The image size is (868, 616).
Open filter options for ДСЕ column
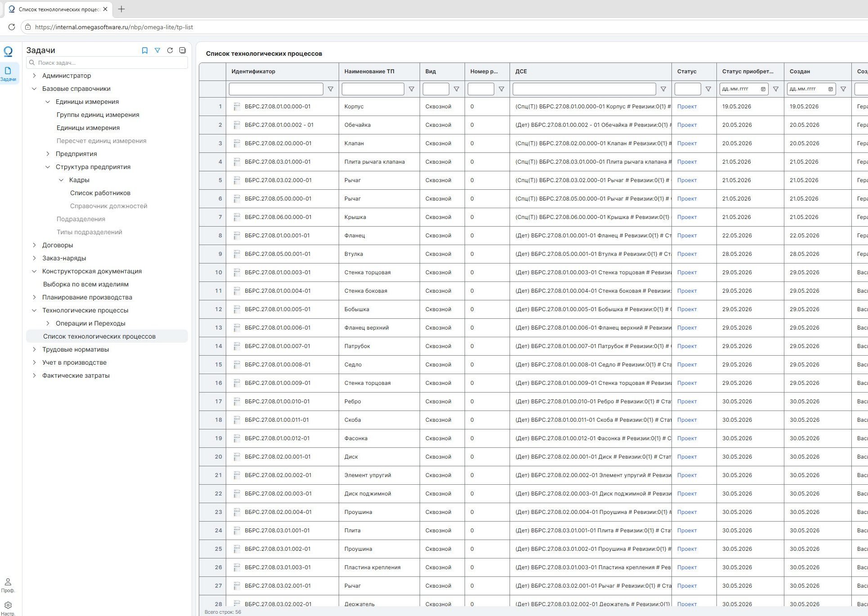663,89
